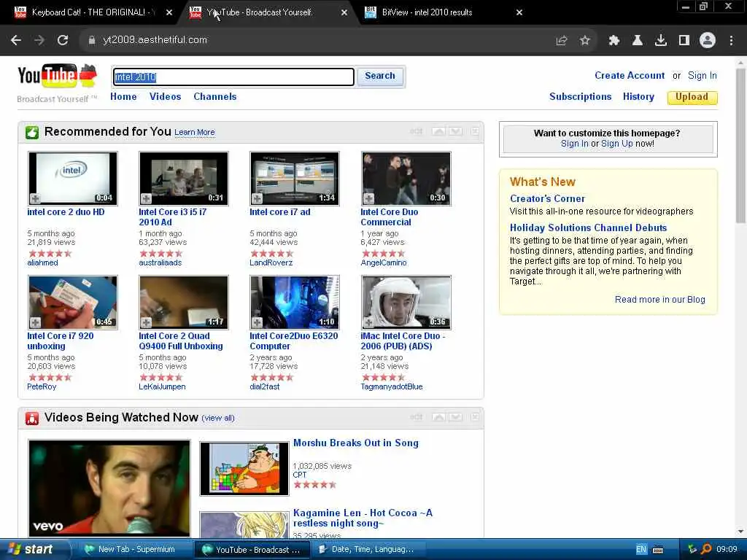
Task: Click the browser back arrow
Action: coord(16,41)
